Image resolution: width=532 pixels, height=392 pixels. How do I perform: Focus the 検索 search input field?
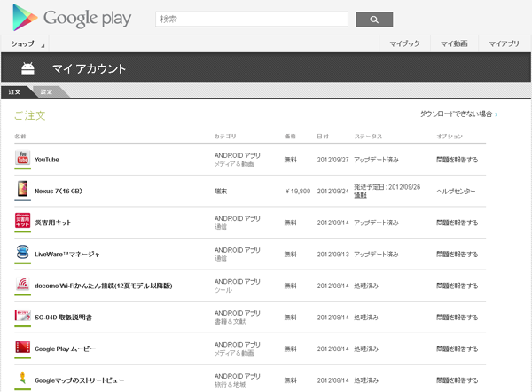[x=252, y=20]
